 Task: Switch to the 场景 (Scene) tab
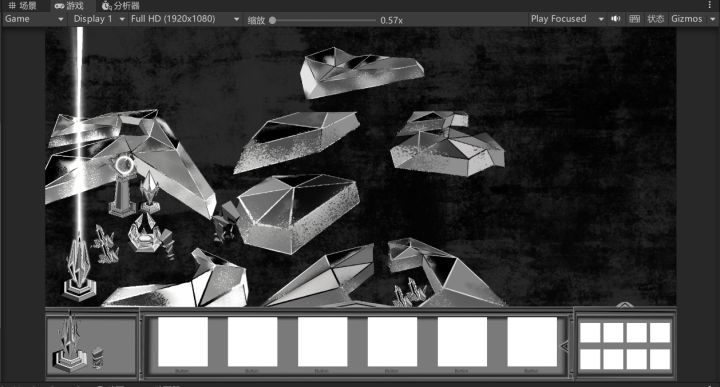pos(22,6)
